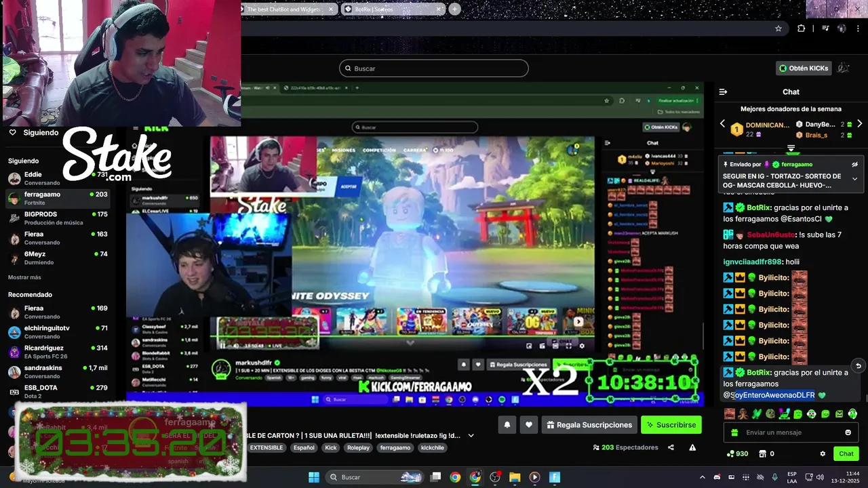Report the stream with warning triangle icon
868x488 pixels.
point(692,447)
